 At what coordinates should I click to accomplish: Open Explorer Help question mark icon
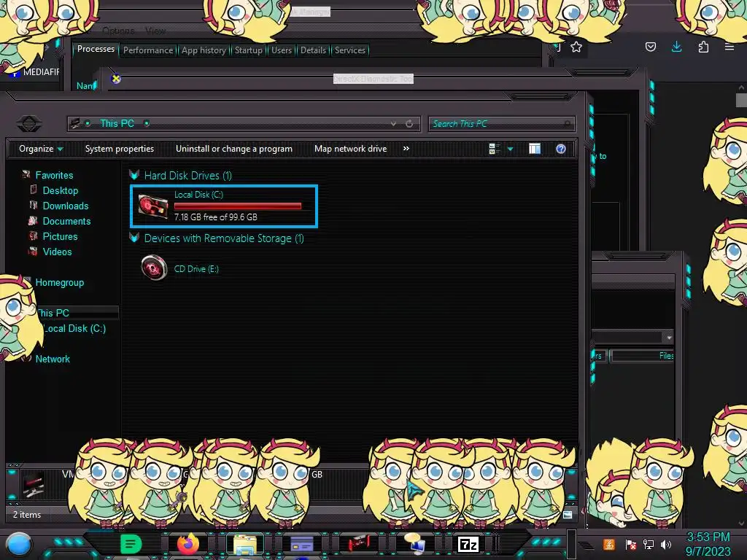click(561, 149)
